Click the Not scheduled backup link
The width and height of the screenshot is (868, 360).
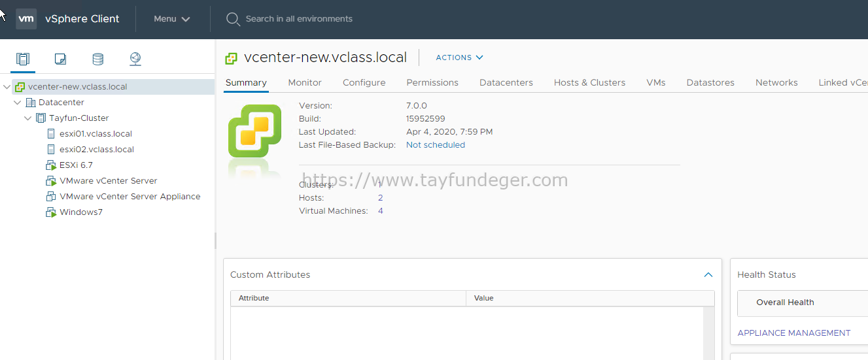[x=436, y=145]
